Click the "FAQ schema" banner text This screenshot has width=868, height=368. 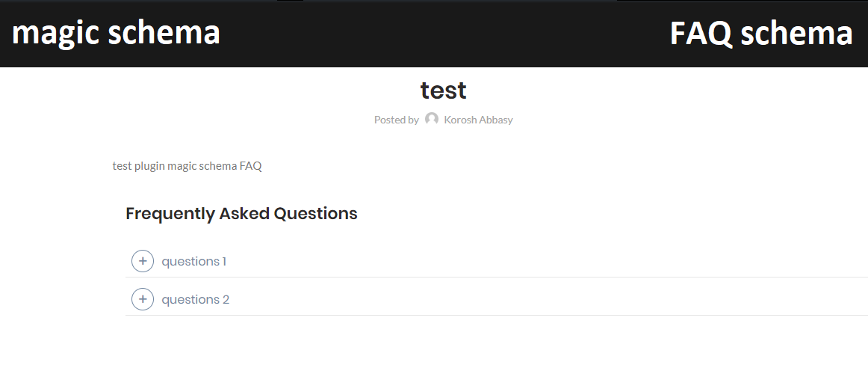coord(761,33)
